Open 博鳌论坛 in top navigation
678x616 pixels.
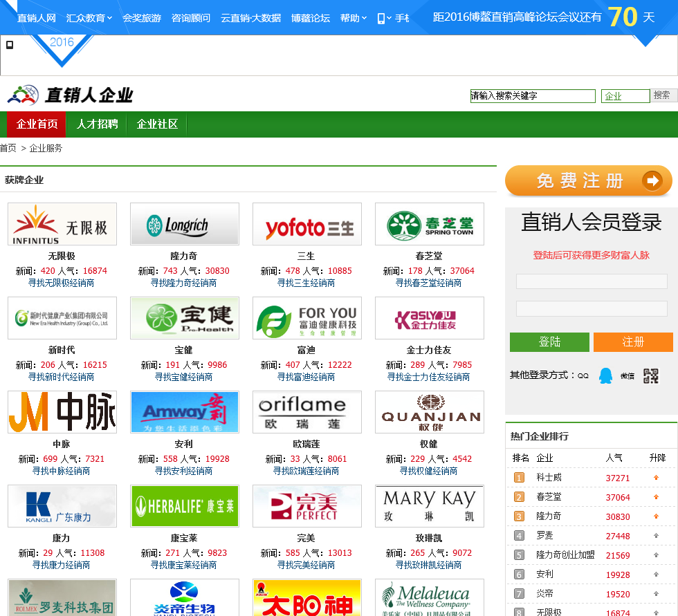311,18
